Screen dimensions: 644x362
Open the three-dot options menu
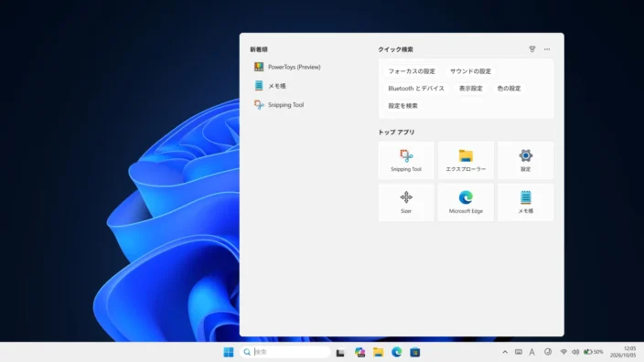click(x=547, y=49)
